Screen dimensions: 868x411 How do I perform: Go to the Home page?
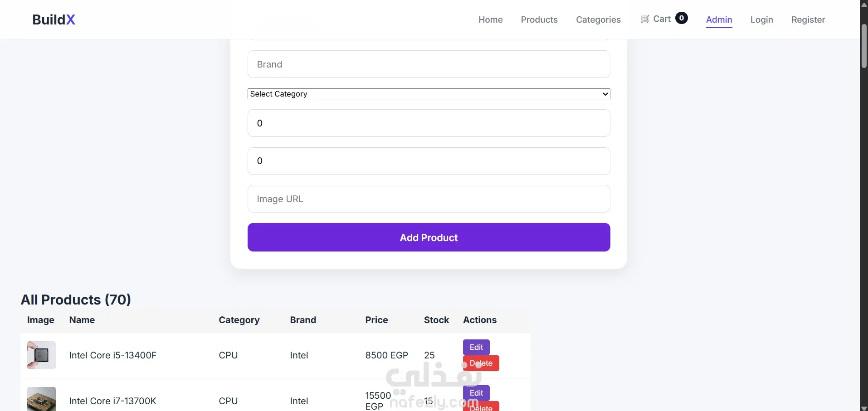(490, 19)
